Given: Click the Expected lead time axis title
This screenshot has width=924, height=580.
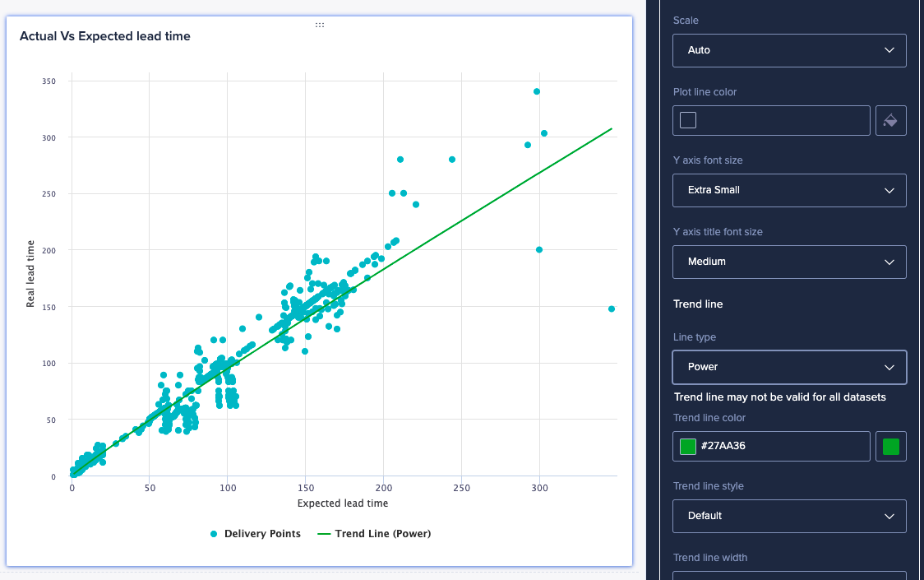Looking at the screenshot, I should (x=343, y=503).
